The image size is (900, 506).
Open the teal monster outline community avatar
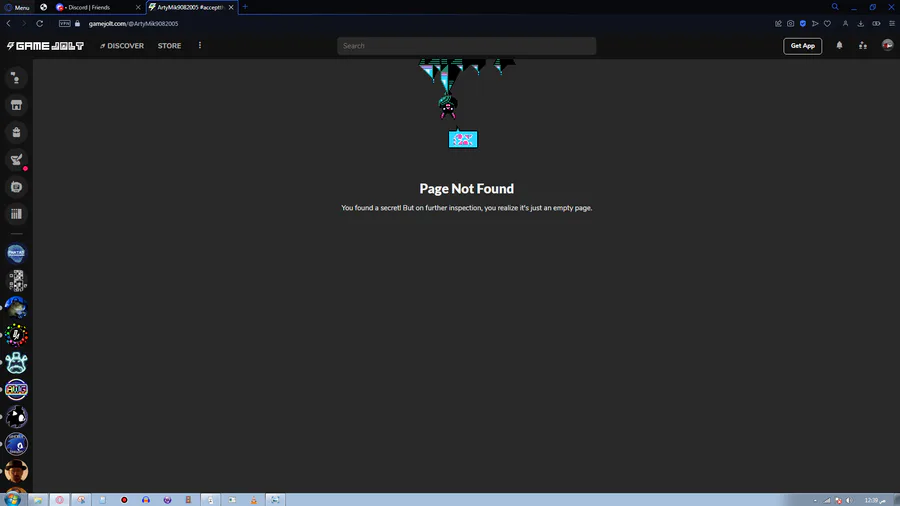16,363
